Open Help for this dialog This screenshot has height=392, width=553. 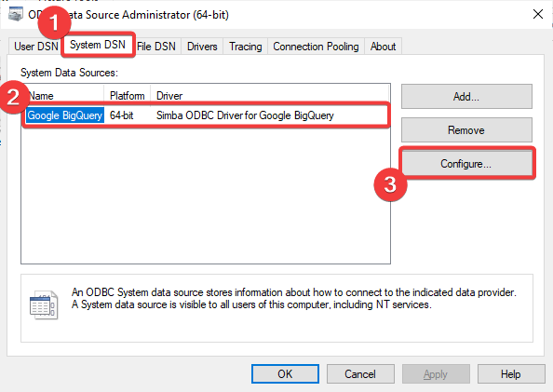[x=511, y=373]
